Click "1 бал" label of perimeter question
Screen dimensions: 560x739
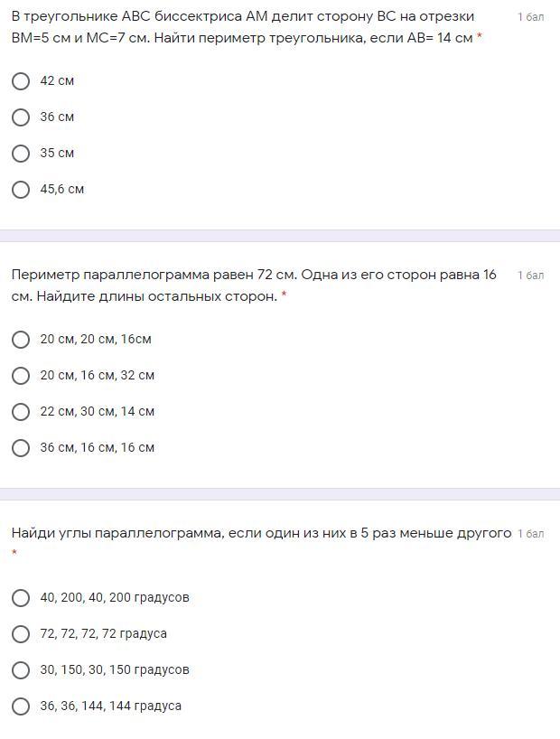pyautogui.click(x=531, y=276)
